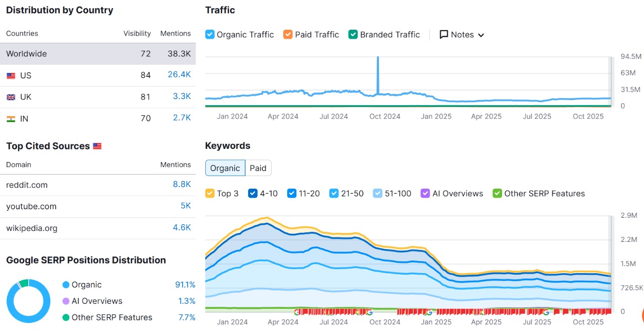Disable the Paid Traffic checkbox
This screenshot has width=644, height=333.
(x=288, y=35)
